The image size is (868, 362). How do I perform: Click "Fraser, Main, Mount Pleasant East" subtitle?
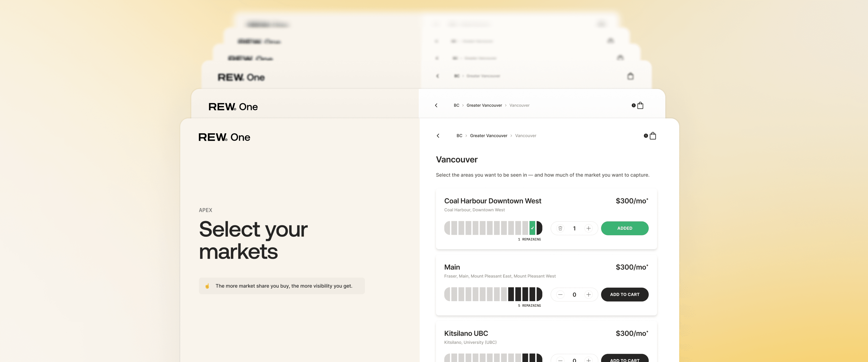coord(500,276)
